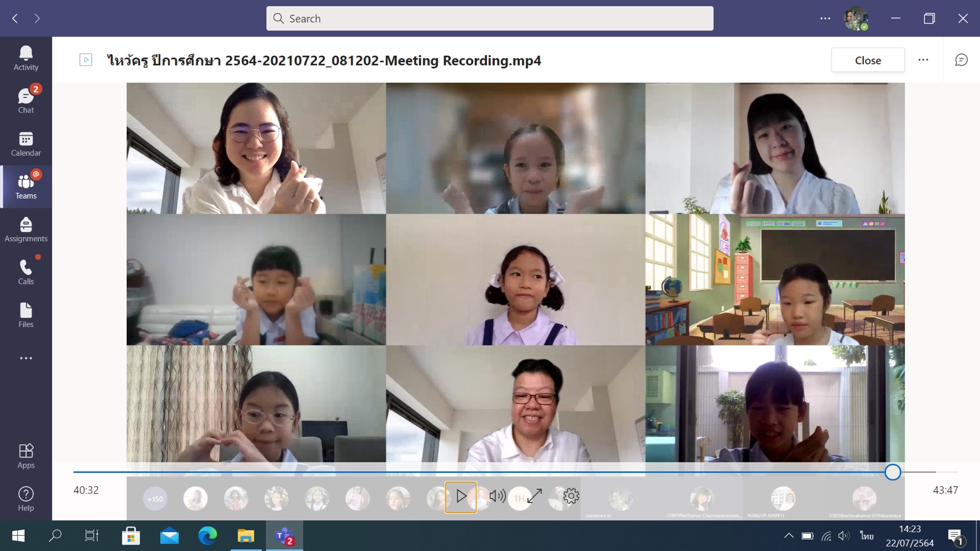The image size is (980, 551).
Task: Show hidden system tray icons
Action: [789, 536]
